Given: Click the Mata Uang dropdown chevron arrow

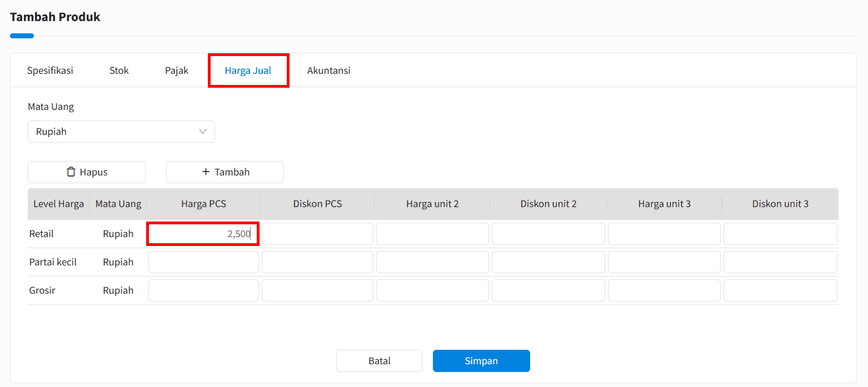Looking at the screenshot, I should 203,132.
